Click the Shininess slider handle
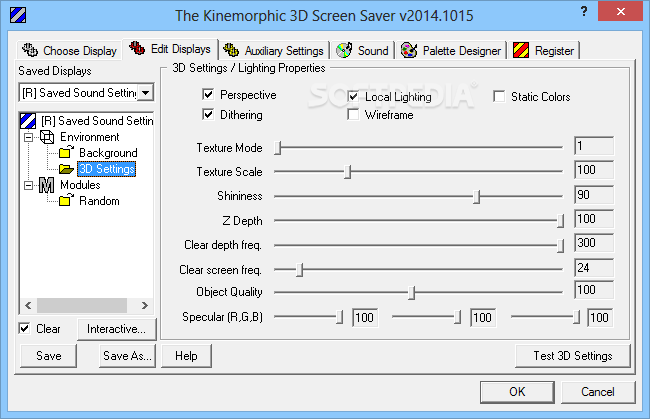Viewport: 650px width, 419px height. pos(477,196)
